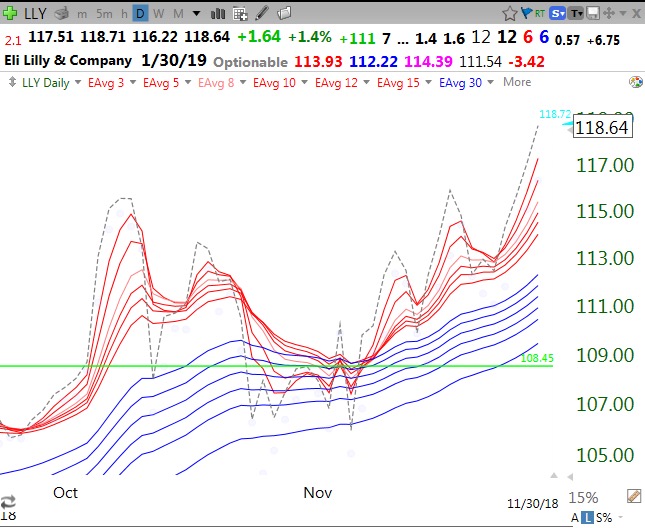Image resolution: width=645 pixels, height=528 pixels.
Task: Expand the EAvg 10 dropdown arrow
Action: coord(304,82)
